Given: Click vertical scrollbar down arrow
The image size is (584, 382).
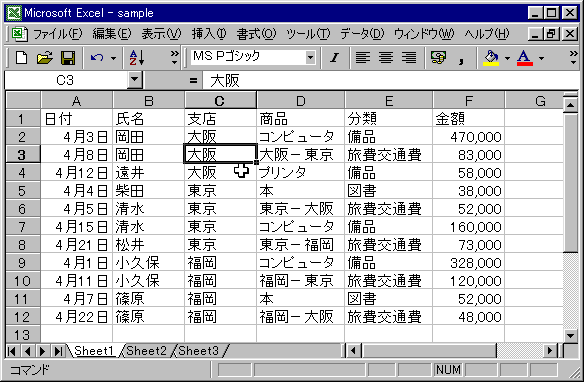Looking at the screenshot, I should 571,335.
